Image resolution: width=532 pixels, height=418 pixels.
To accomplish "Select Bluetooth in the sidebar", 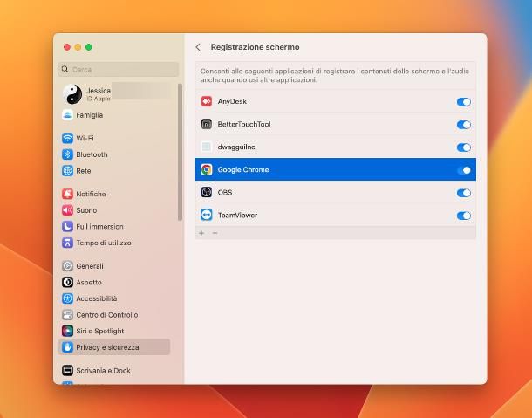I will pos(114,154).
